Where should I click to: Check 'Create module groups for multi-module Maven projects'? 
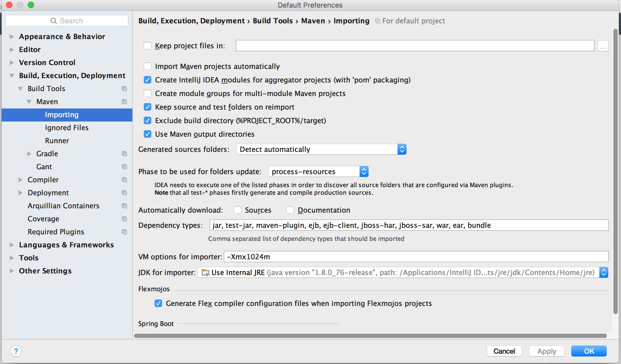[x=148, y=93]
